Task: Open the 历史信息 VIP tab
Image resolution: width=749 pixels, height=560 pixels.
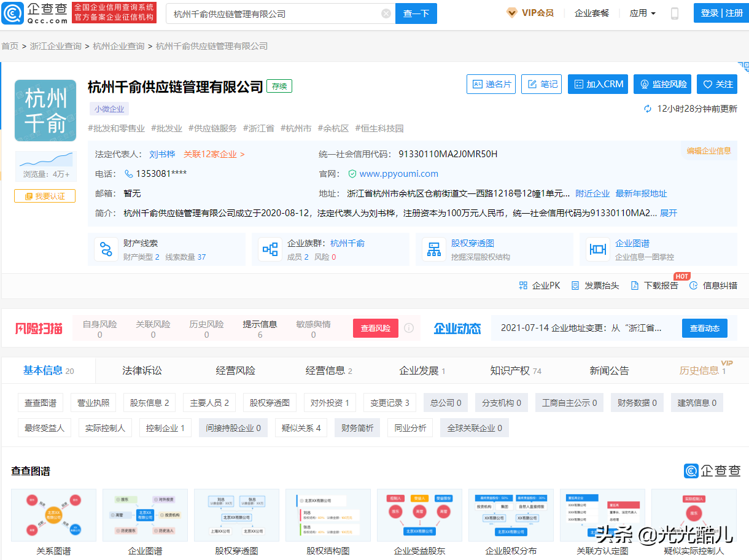Action: pos(703,370)
